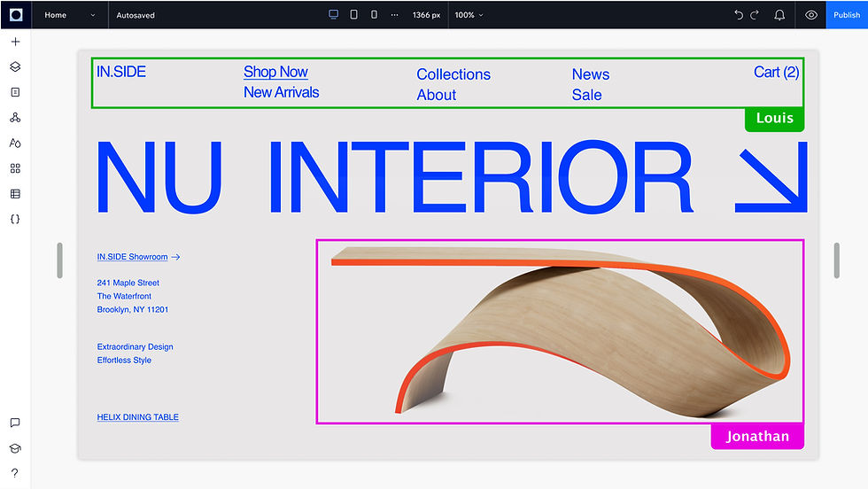Click the Redo arrow

pyautogui.click(x=755, y=15)
